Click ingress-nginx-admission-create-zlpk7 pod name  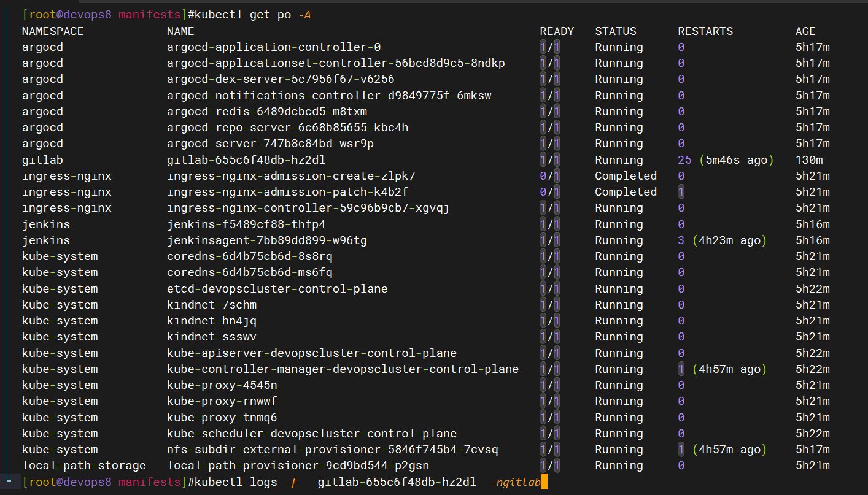[291, 176]
